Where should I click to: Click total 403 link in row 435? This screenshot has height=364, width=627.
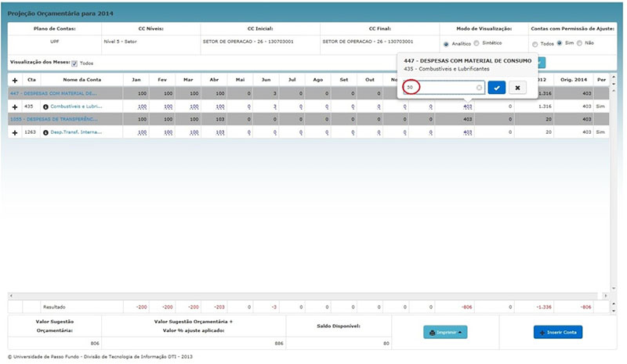tap(467, 107)
